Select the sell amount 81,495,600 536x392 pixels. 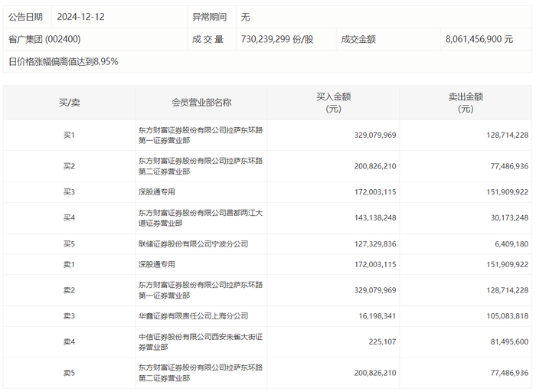click(x=509, y=341)
